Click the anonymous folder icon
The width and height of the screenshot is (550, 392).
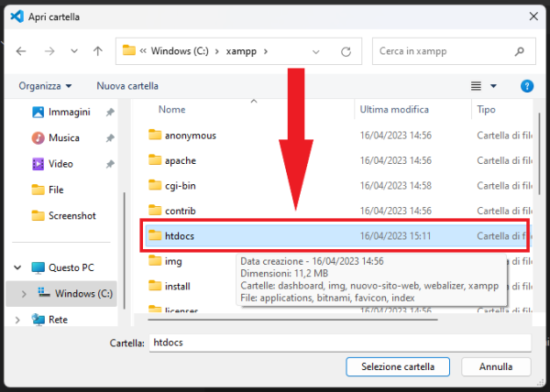pyautogui.click(x=155, y=135)
